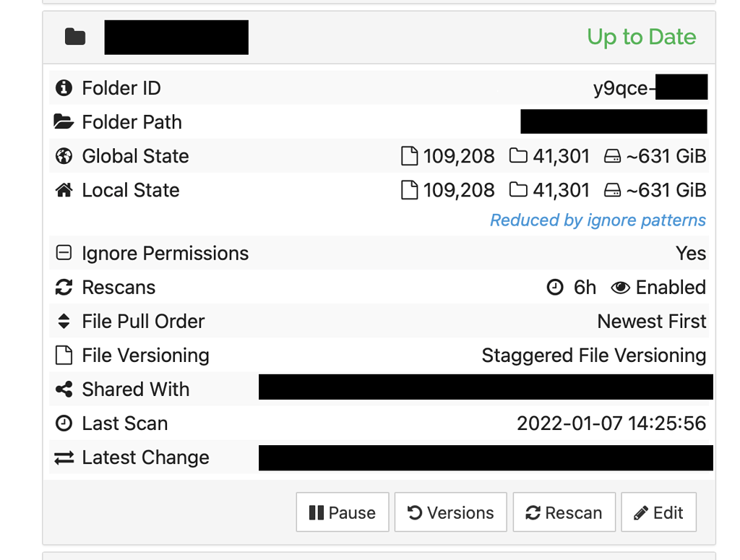Click the folder icon in the panel header
The image size is (740, 560).
[74, 35]
